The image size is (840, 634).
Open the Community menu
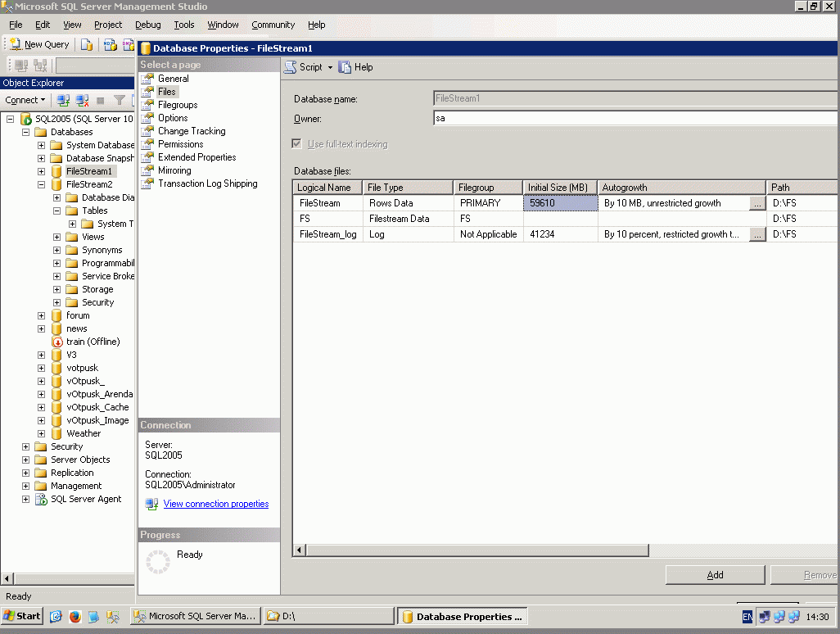click(273, 25)
